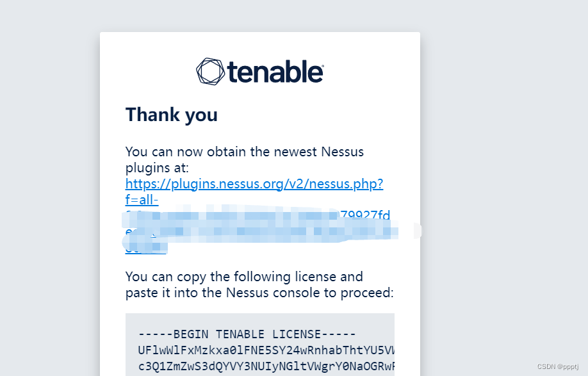Click text 'You can now obtain the newest Nessus'
The width and height of the screenshot is (588, 376).
[x=245, y=152]
